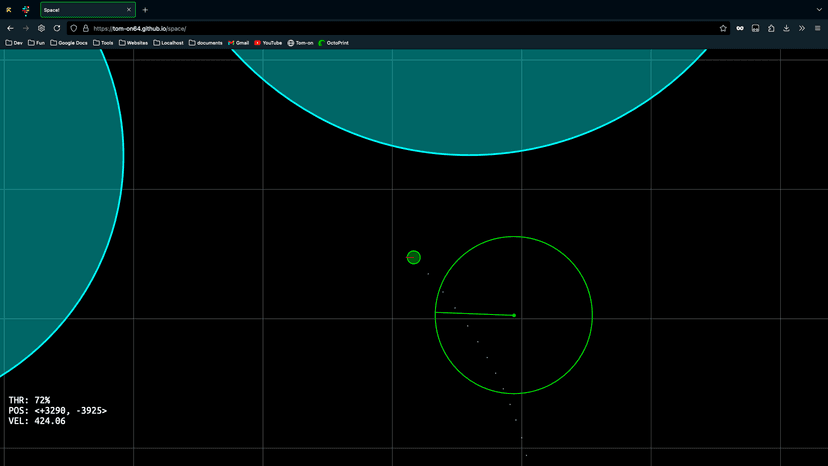The image size is (828, 466).
Task: Open the hamburger application menu
Action: [817, 28]
